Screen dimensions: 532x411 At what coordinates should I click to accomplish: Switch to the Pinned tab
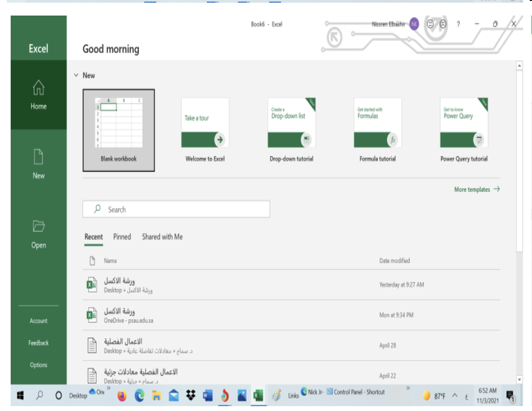pos(122,237)
